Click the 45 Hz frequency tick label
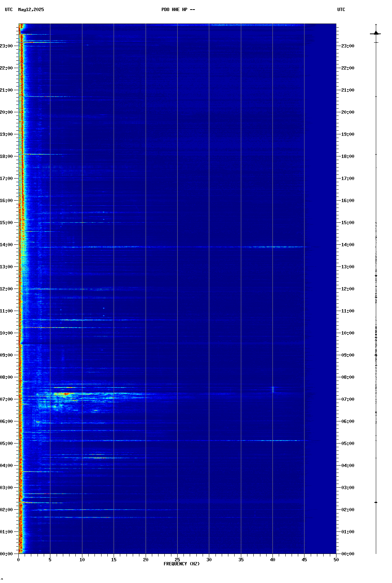This screenshot has width=392, height=583. coord(304,560)
